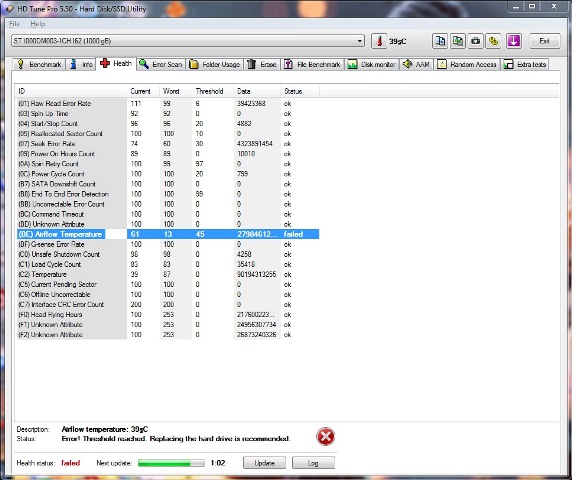
Task: Click the camera save screenshot icon
Action: [476, 41]
